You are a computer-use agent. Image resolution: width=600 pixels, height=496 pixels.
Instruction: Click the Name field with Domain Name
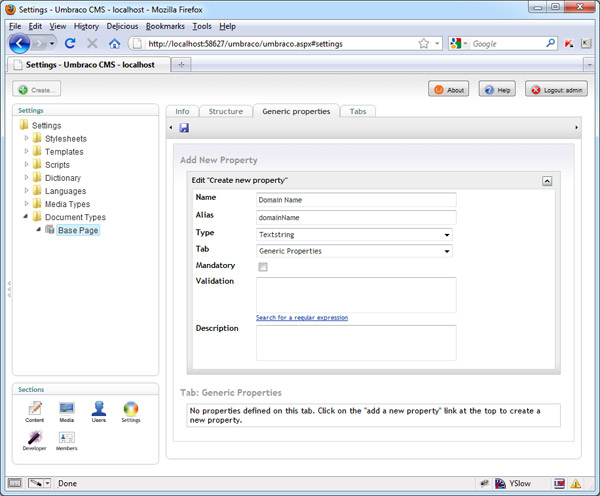click(x=356, y=200)
